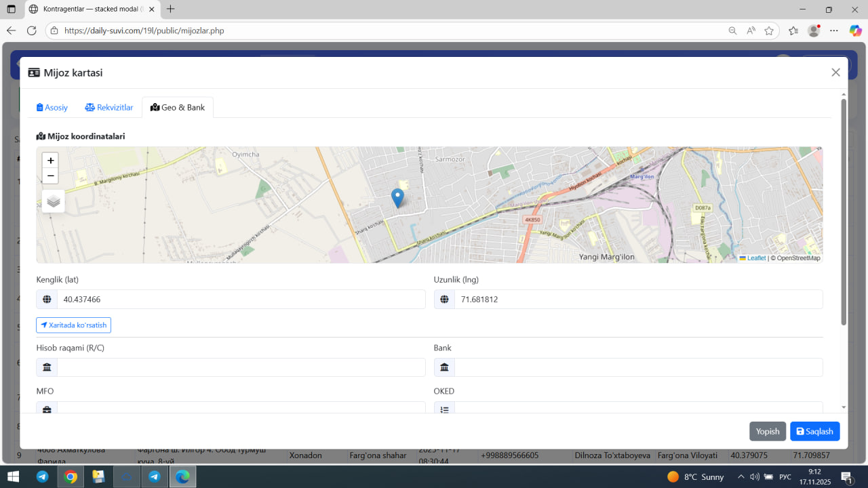Save with the Saqlash button
Image resolution: width=868 pixels, height=488 pixels.
[x=814, y=431]
